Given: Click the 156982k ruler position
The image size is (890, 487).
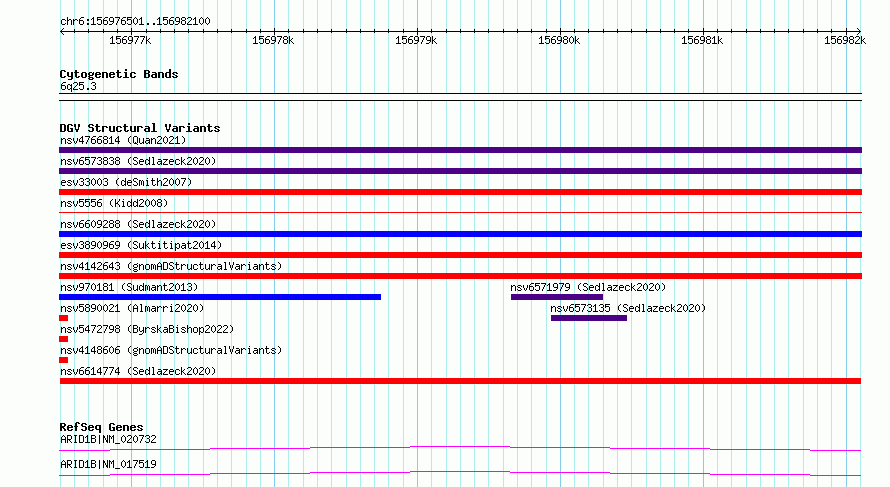Looking at the screenshot, I should click(x=845, y=40).
